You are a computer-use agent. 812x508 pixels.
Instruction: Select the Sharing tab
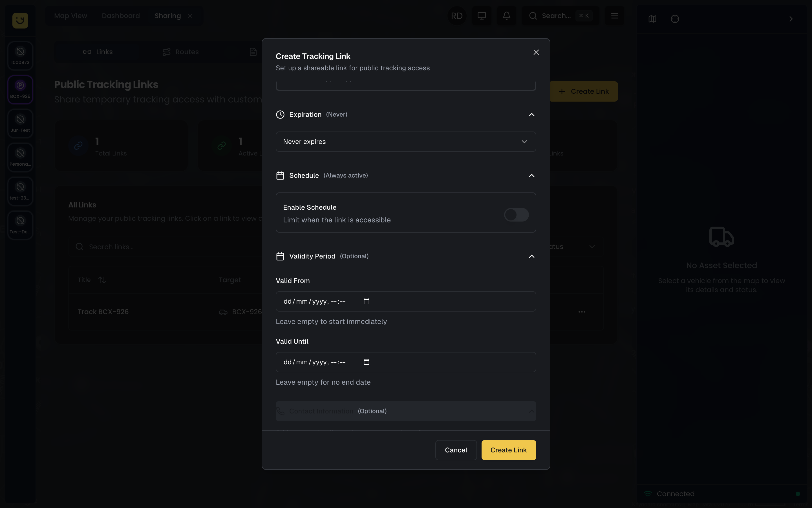coord(167,16)
